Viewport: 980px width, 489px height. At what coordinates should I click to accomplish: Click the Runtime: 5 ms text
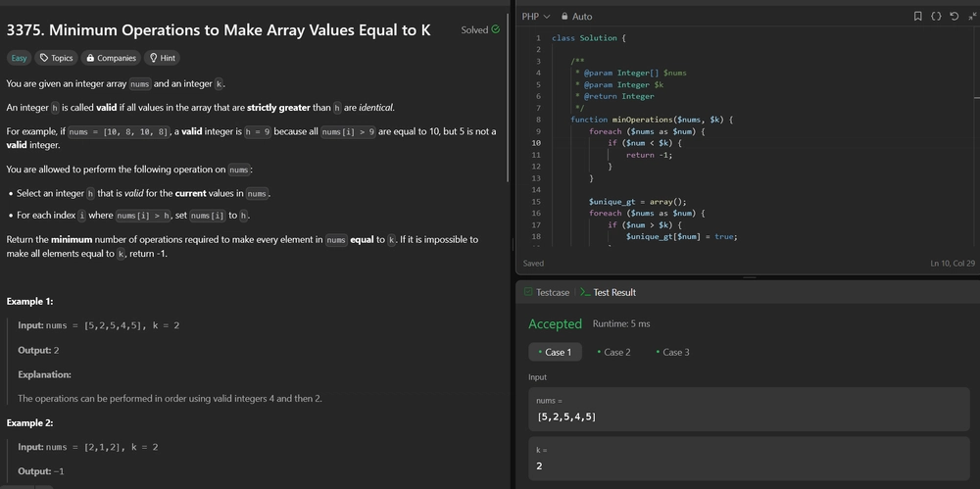pyautogui.click(x=621, y=324)
